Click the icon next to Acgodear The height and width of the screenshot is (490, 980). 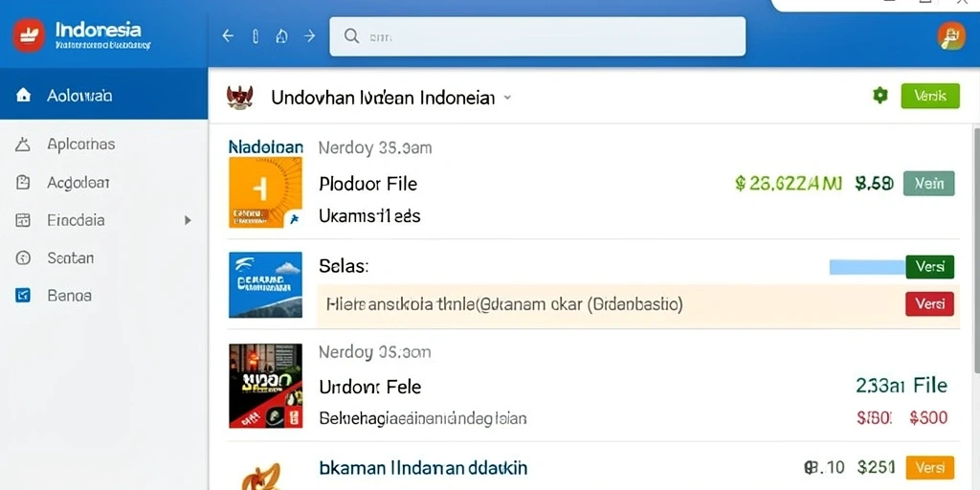click(23, 183)
